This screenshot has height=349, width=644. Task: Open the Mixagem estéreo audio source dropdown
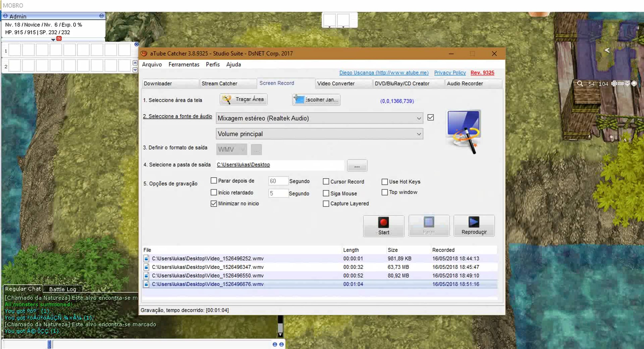coord(319,118)
